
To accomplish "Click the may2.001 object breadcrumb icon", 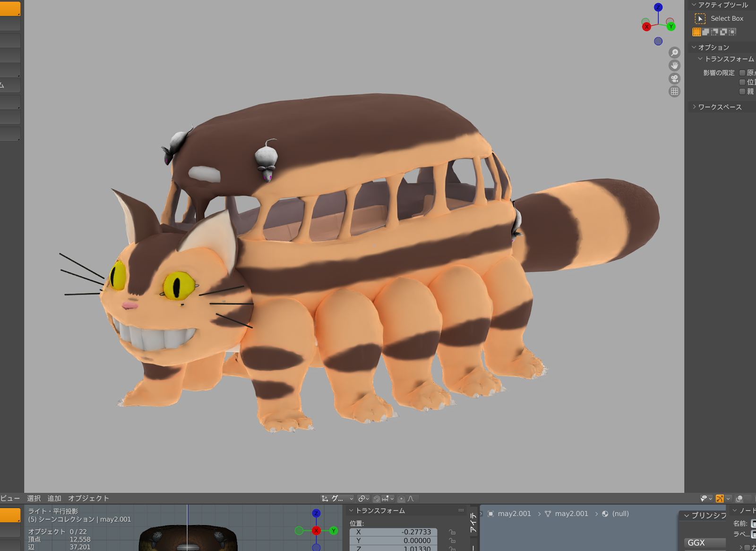I will [491, 514].
